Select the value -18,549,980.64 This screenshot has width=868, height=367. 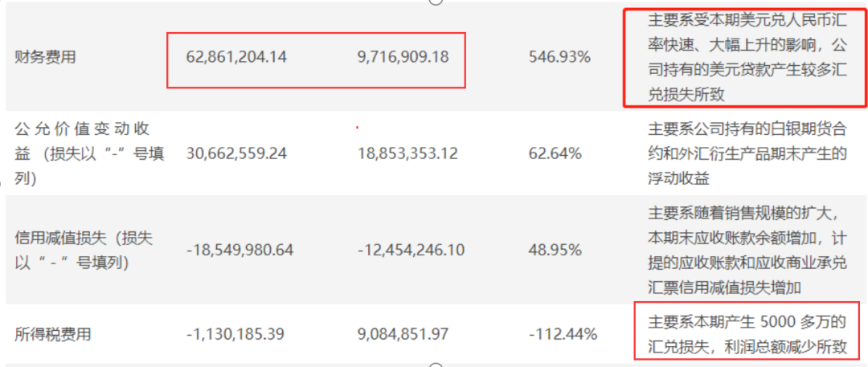[239, 250]
